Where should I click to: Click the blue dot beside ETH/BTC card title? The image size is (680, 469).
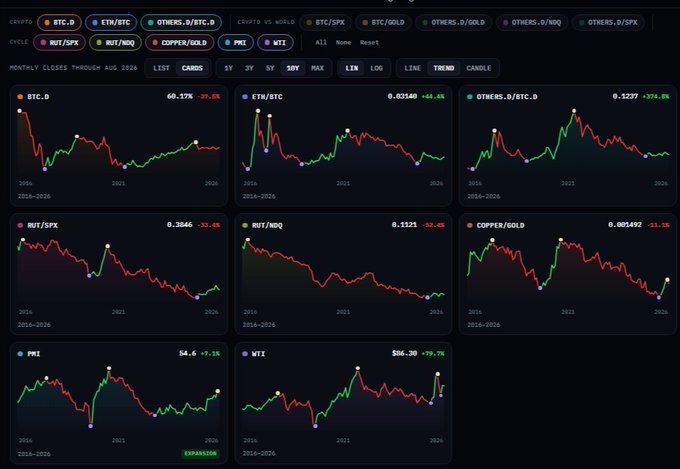tap(245, 97)
